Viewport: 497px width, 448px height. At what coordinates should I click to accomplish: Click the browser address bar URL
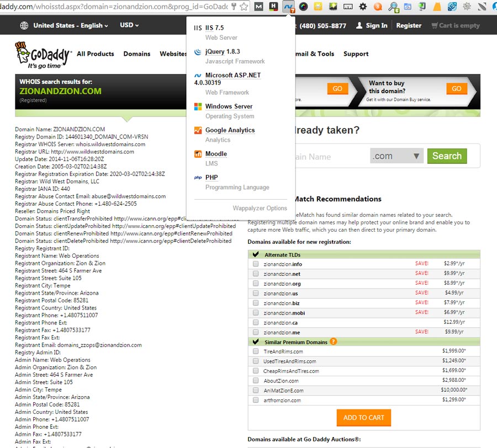114,6
